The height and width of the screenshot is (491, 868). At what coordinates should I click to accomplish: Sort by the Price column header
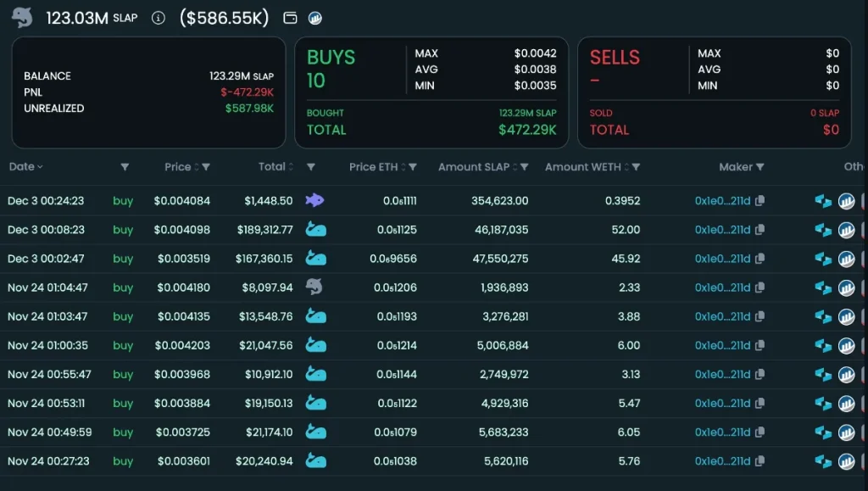[x=181, y=166]
